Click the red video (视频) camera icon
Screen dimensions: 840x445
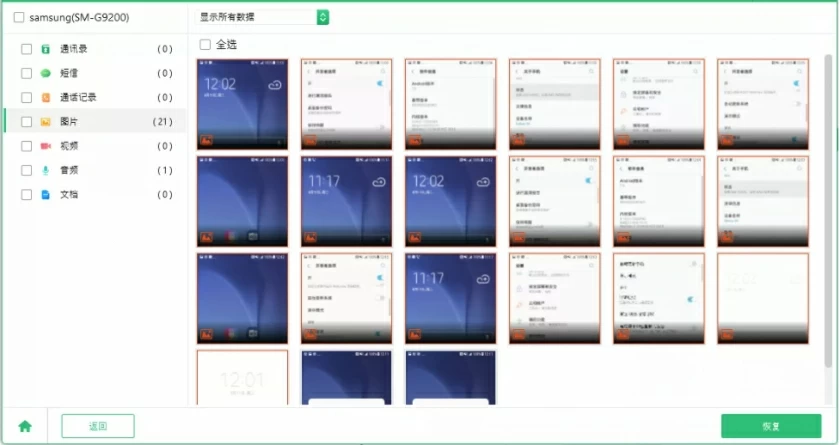pos(45,146)
